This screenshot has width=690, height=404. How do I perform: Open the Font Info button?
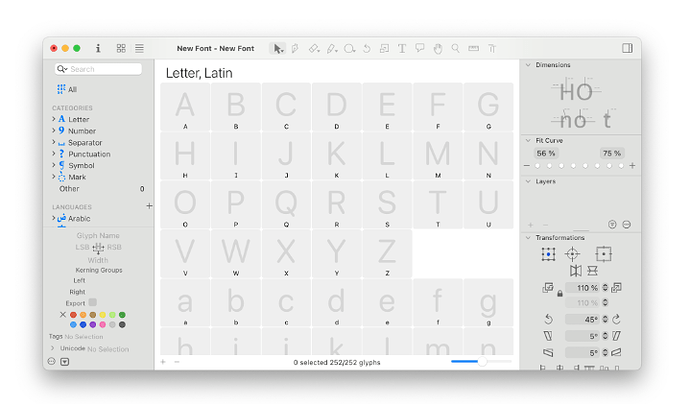(98, 48)
